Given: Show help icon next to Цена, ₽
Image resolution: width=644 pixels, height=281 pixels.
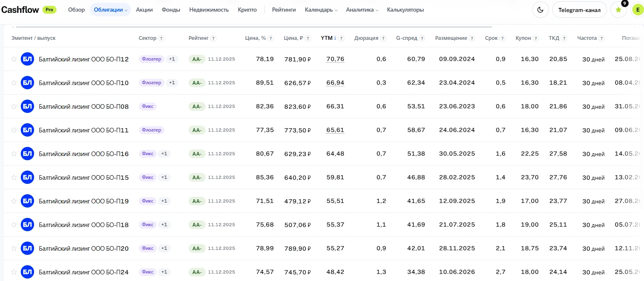Looking at the screenshot, I should (307, 38).
